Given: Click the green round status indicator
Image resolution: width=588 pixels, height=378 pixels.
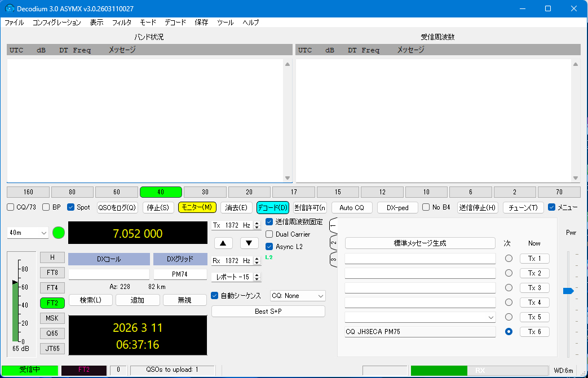Looking at the screenshot, I should click(59, 233).
